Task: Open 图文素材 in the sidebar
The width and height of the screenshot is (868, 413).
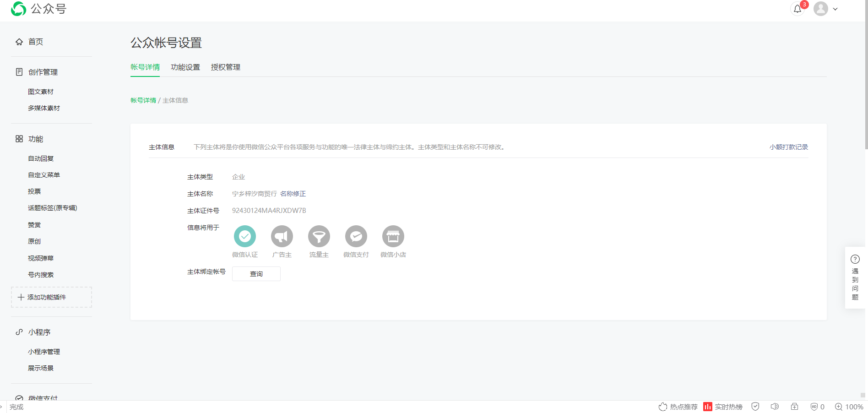Action: click(41, 92)
